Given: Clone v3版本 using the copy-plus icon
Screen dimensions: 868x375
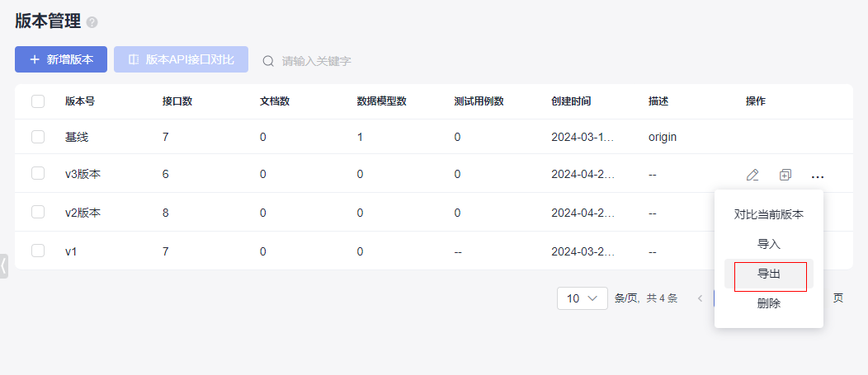Looking at the screenshot, I should coord(785,176).
